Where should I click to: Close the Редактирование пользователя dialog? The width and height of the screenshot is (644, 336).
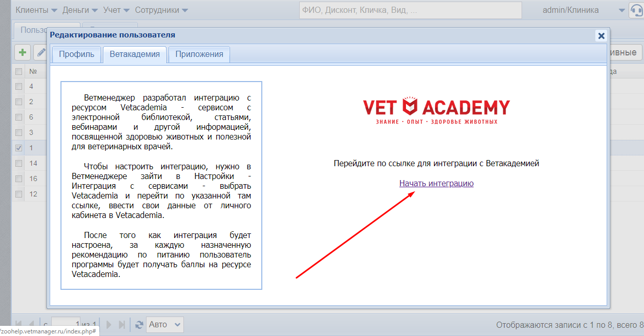[x=601, y=35]
